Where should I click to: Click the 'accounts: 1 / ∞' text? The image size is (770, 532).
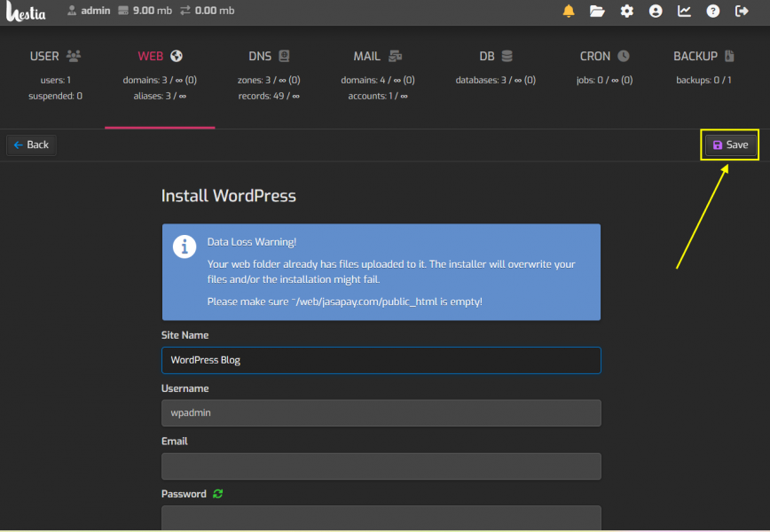click(x=378, y=96)
